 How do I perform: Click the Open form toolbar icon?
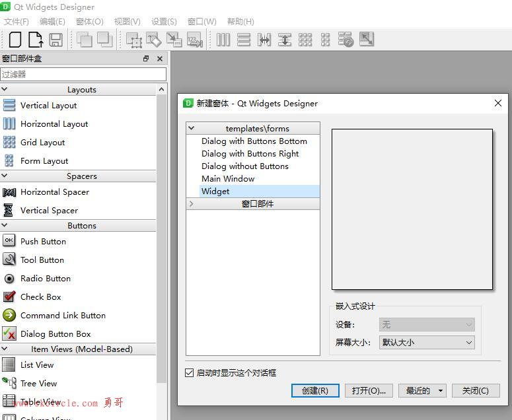click(35, 40)
